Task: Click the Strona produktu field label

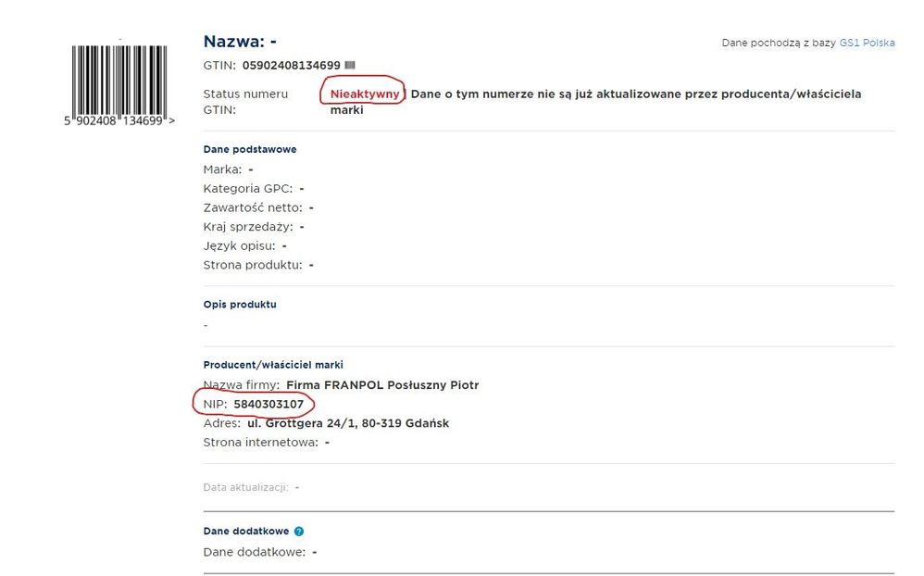Action: click(252, 265)
